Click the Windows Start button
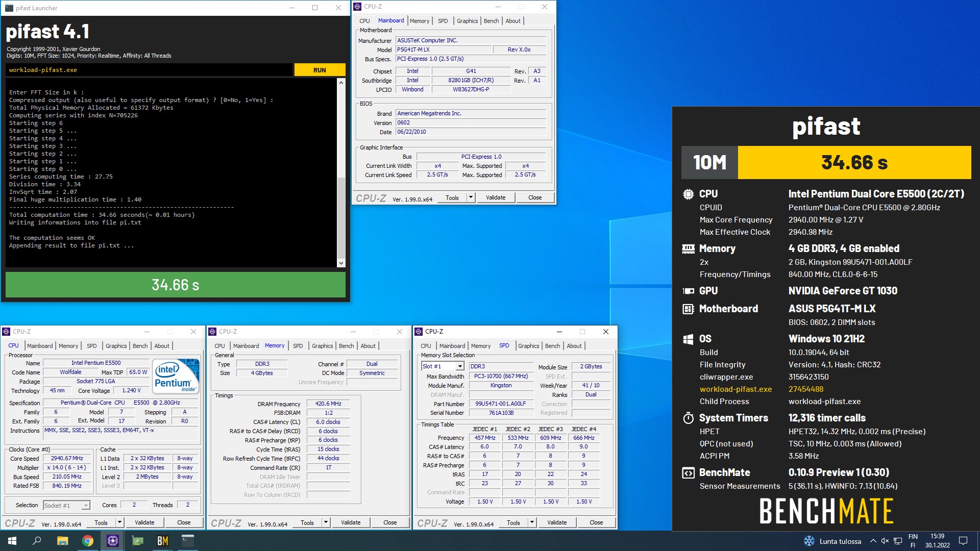The height and width of the screenshot is (551, 980). tap(12, 541)
